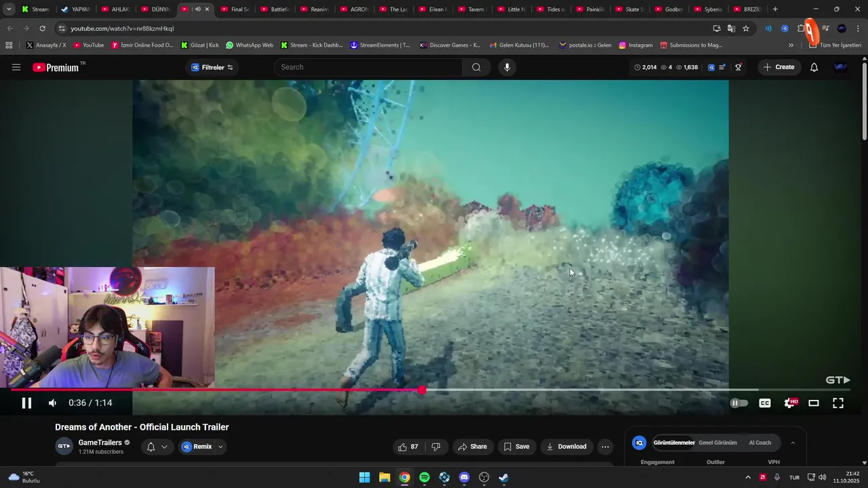868x488 pixels.
Task: Click the vidIQ panel logo icon
Action: pyautogui.click(x=639, y=443)
